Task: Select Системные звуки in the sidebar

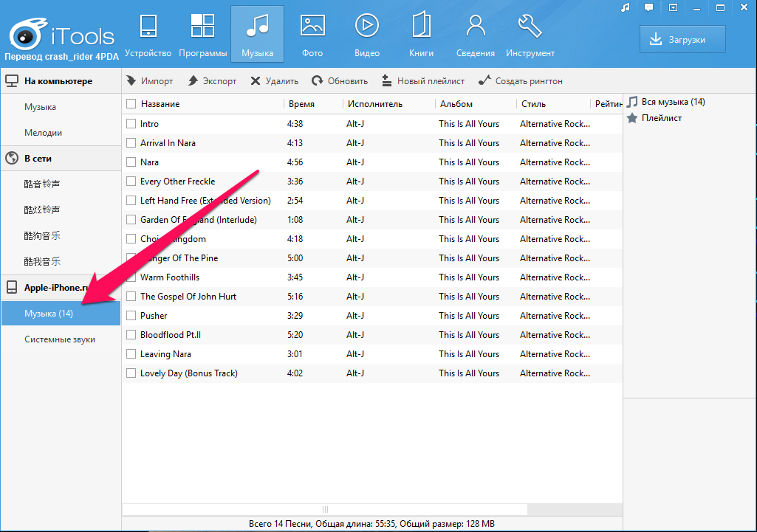Action: (x=61, y=339)
